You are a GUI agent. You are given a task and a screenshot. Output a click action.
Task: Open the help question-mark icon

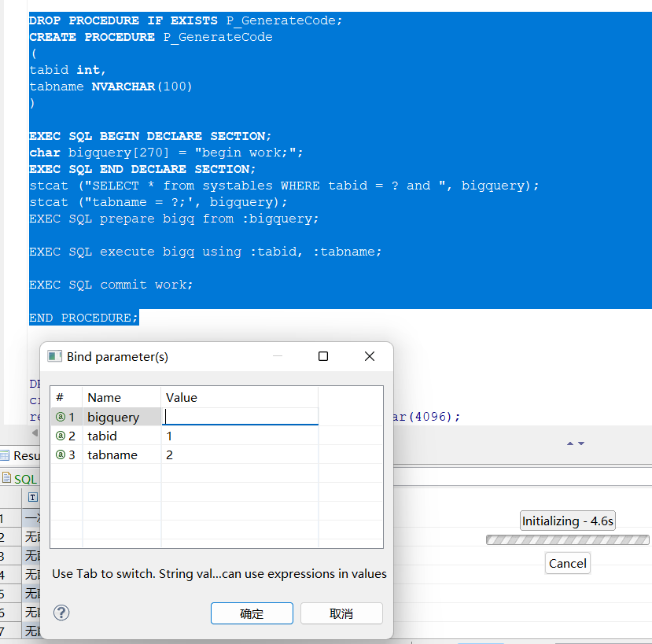(61, 613)
